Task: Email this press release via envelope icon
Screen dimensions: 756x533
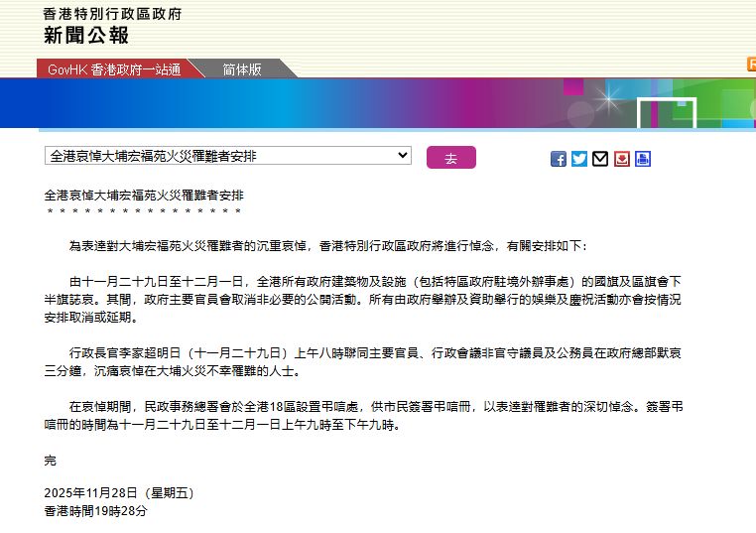Action: 600,159
